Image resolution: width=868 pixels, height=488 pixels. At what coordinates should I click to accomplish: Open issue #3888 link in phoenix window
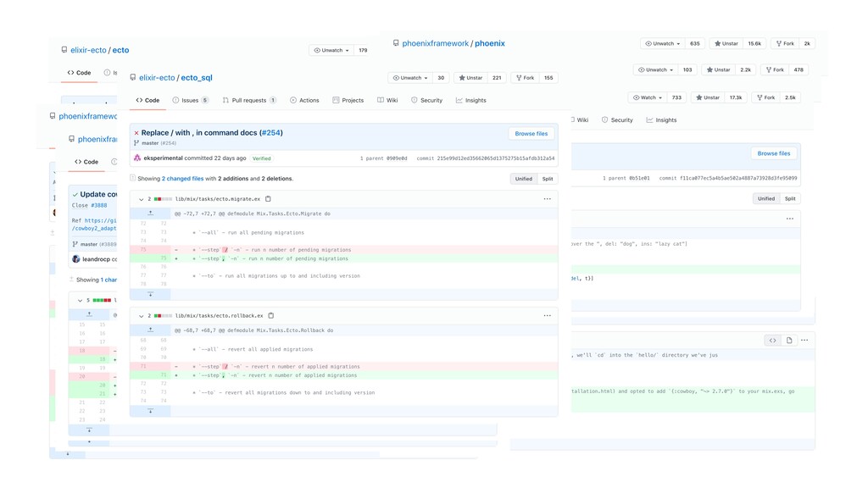[98, 205]
